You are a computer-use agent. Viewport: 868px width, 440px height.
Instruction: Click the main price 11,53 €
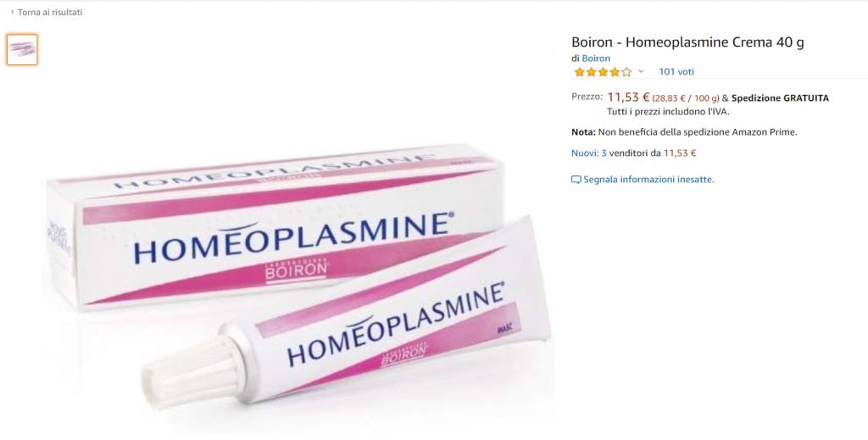628,97
